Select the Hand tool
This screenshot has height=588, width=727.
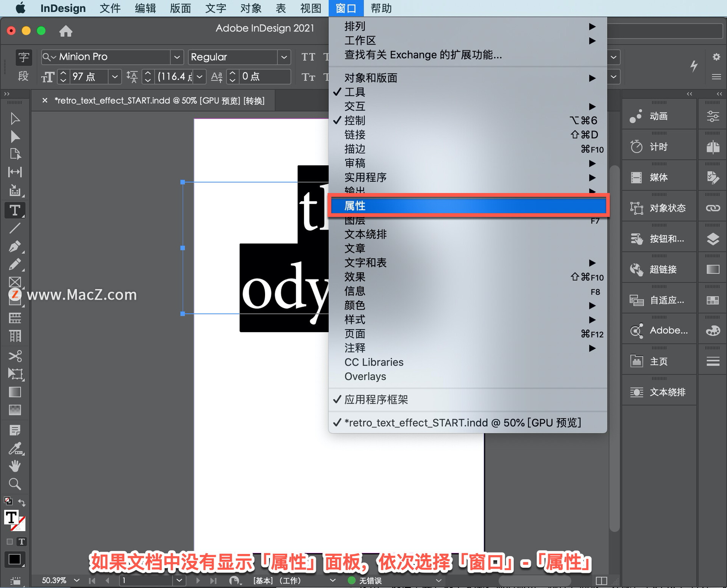point(15,466)
